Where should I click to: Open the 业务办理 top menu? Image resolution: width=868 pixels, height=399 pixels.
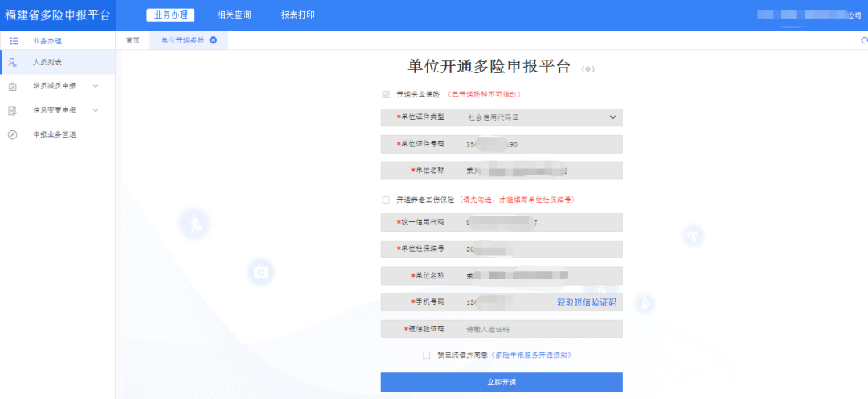[170, 15]
